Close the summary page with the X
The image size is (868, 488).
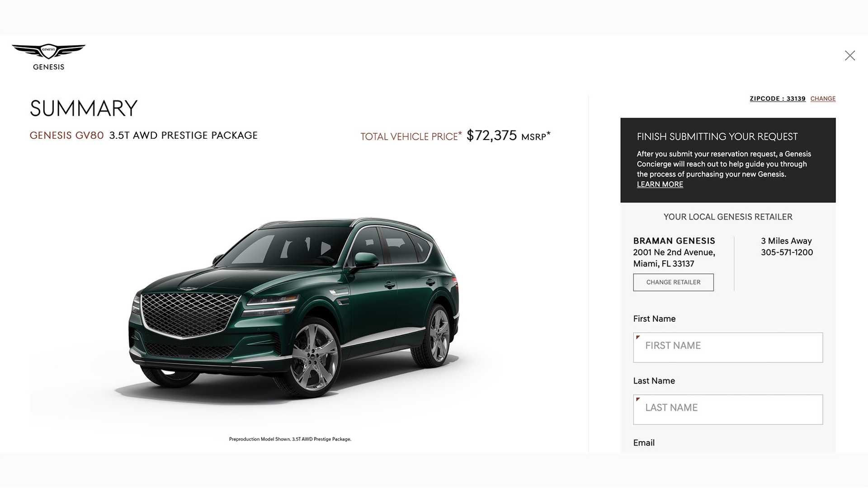[850, 56]
